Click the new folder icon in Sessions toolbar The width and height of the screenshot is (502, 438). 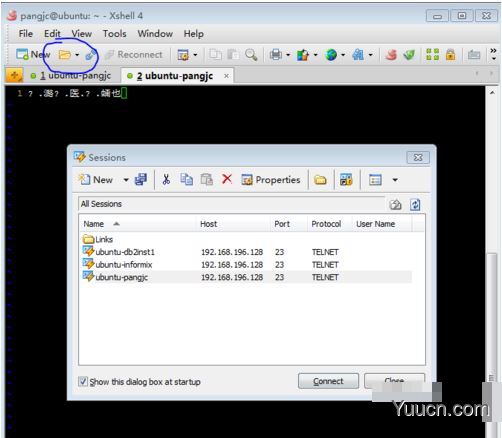click(320, 180)
